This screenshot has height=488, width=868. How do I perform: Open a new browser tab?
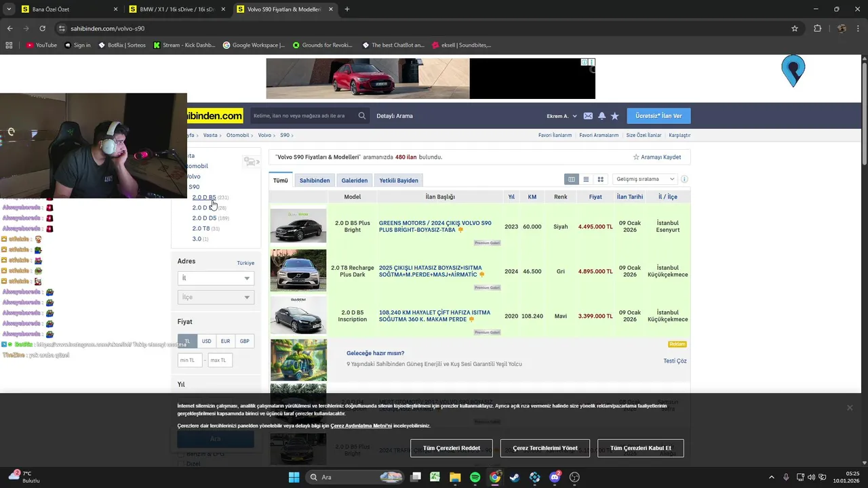click(347, 9)
